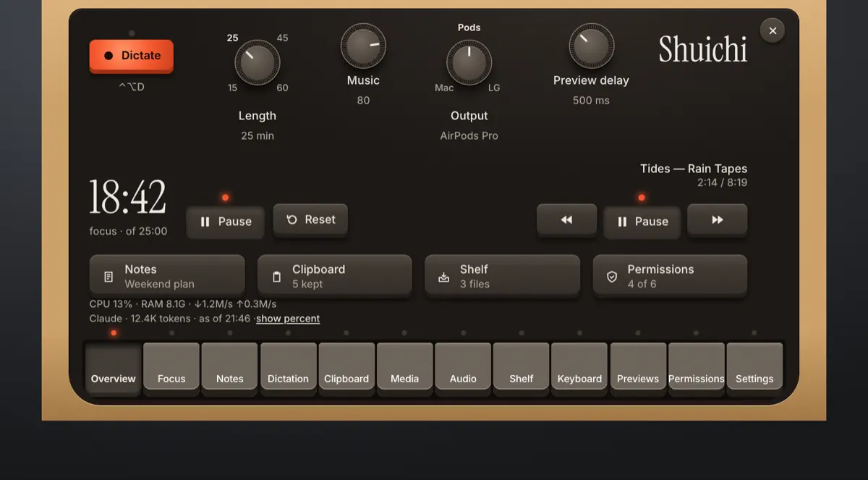Open the Notes Weekend plan card
This screenshot has width=868, height=480.
pyautogui.click(x=167, y=276)
